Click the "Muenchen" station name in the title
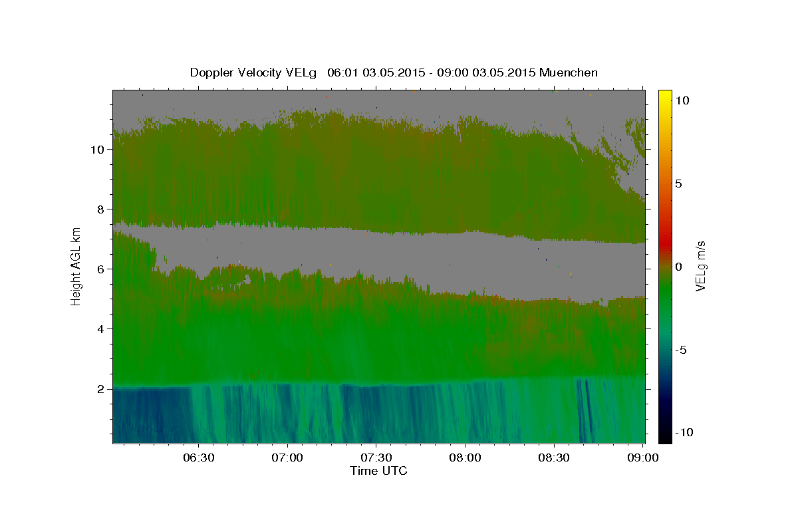The image size is (798, 532). pos(569,72)
